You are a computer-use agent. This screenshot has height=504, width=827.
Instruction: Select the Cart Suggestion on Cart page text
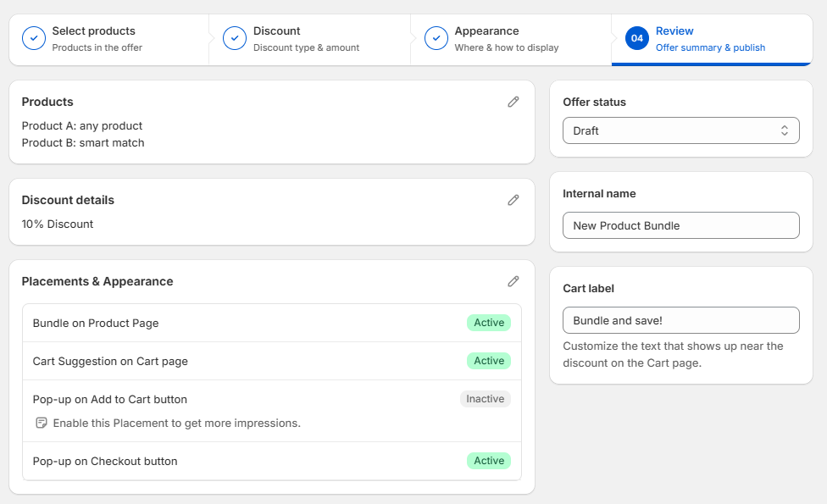[110, 361]
